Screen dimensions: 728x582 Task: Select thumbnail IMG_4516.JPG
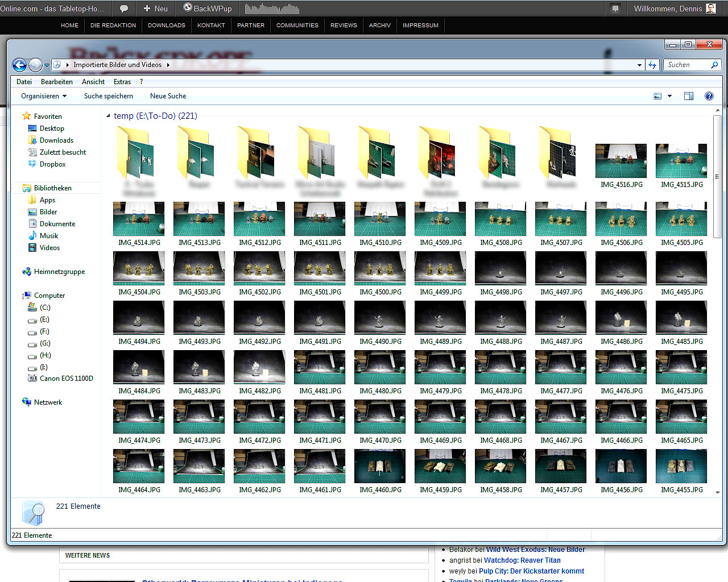[621, 166]
